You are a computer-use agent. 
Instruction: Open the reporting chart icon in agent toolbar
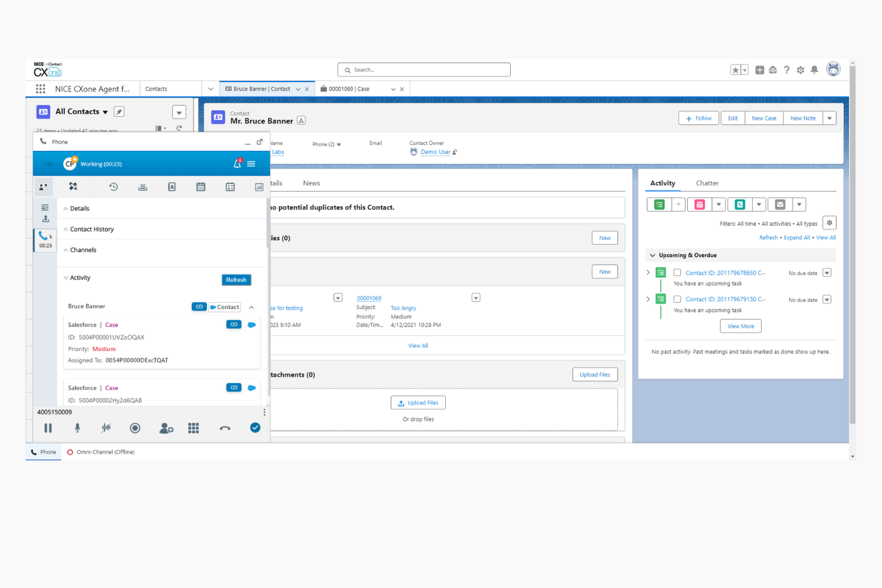point(259,186)
